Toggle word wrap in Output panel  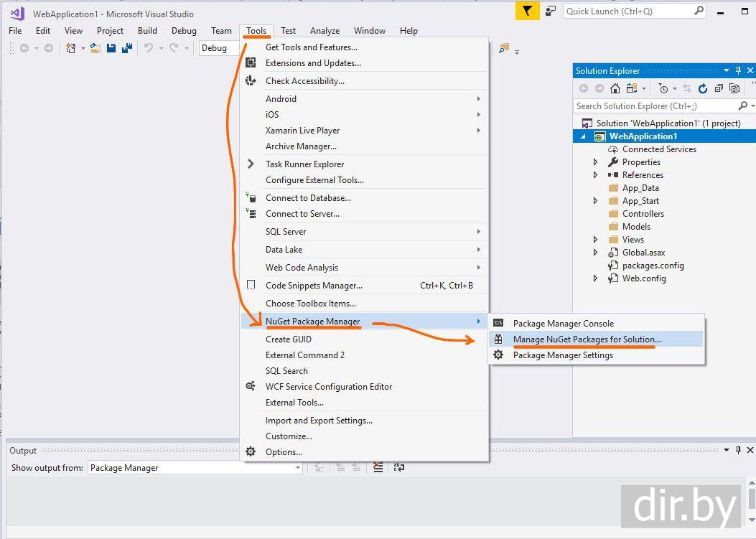[x=399, y=467]
